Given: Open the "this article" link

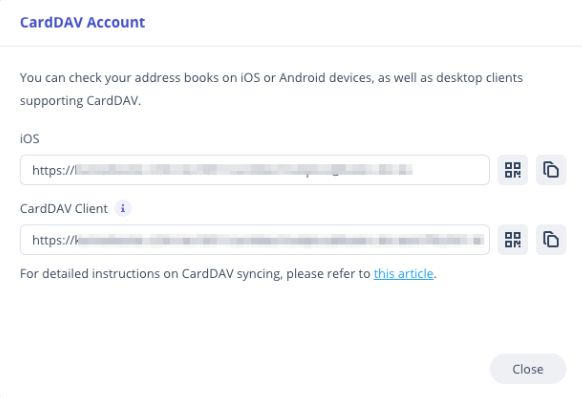Looking at the screenshot, I should 403,274.
